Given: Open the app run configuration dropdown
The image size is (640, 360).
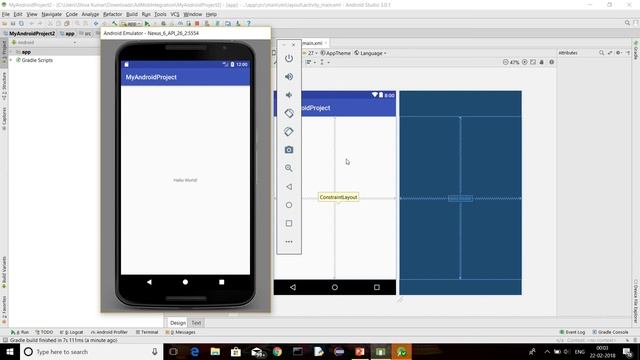Looking at the screenshot, I should pyautogui.click(x=131, y=24).
